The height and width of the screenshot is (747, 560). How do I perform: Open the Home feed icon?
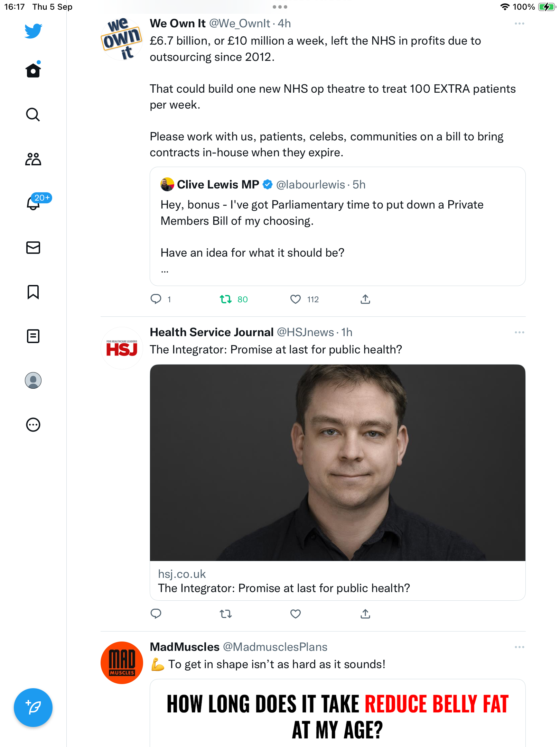33,70
